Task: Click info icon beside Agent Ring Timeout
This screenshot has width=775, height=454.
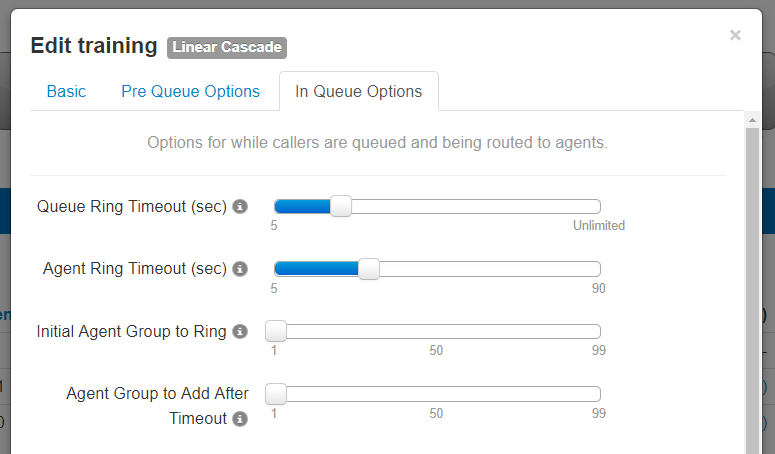Action: click(240, 269)
